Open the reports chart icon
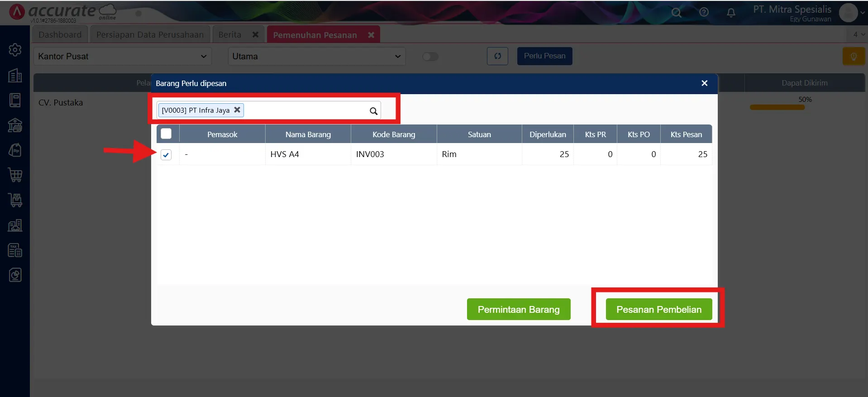 [15, 275]
